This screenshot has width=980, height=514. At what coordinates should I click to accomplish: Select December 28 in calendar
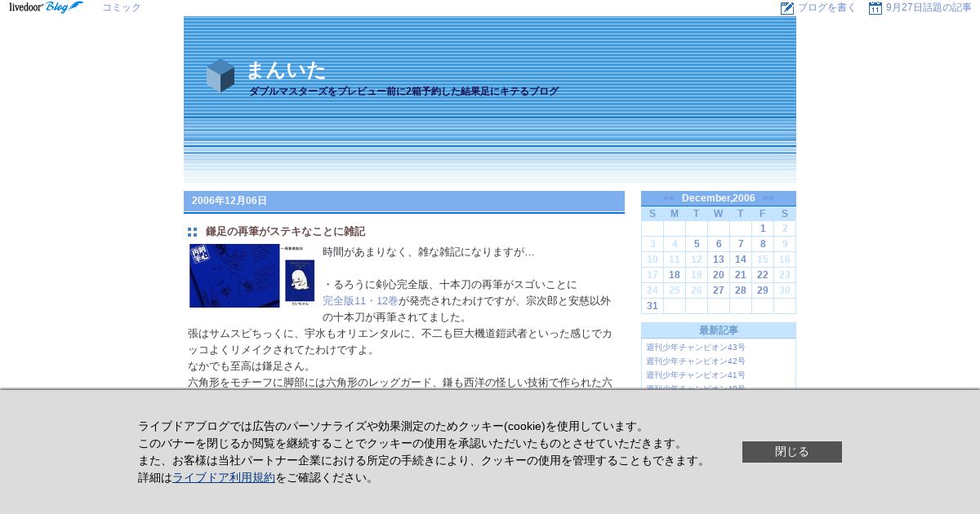(x=741, y=290)
